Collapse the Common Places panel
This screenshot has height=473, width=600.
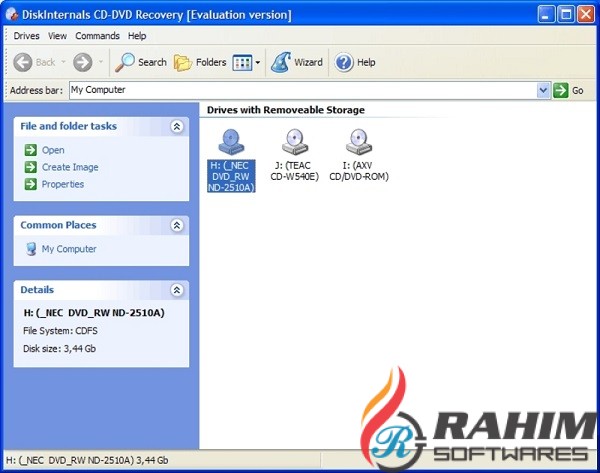point(177,225)
